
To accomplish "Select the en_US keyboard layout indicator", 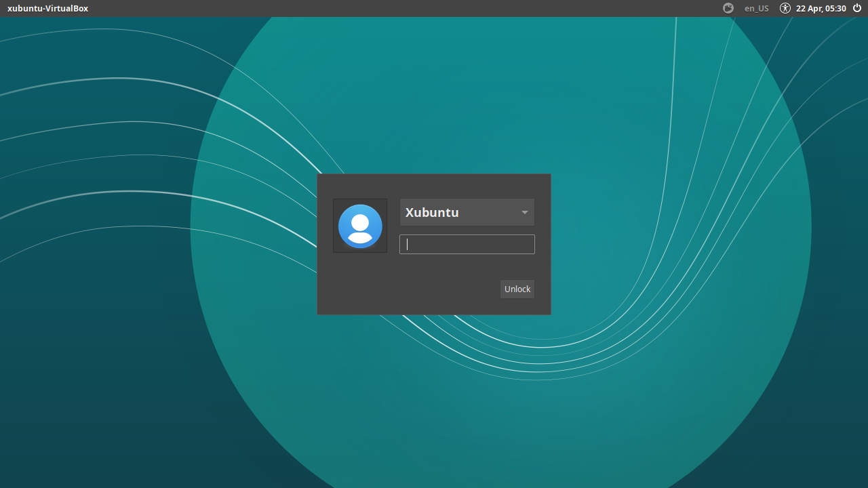I will [x=756, y=8].
